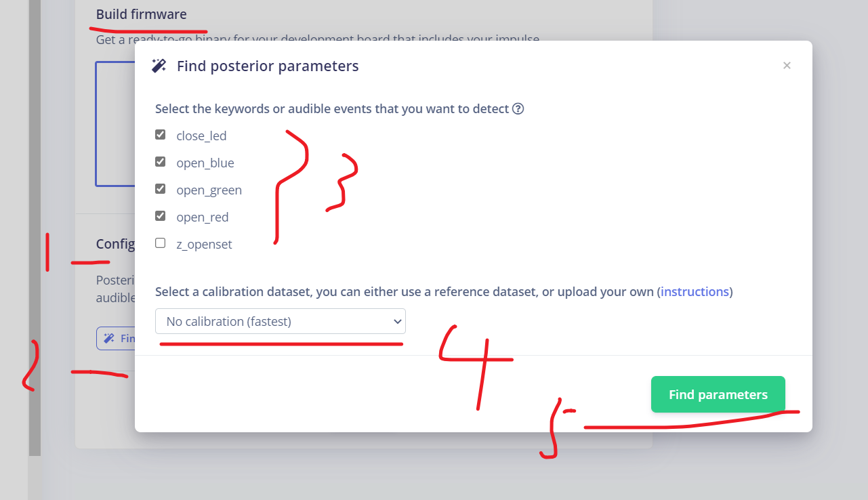Close the Find posterior parameters dialog
The image size is (868, 500).
point(787,66)
